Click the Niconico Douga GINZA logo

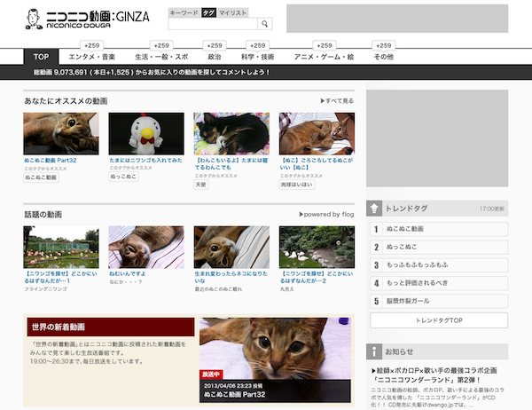tap(87, 19)
